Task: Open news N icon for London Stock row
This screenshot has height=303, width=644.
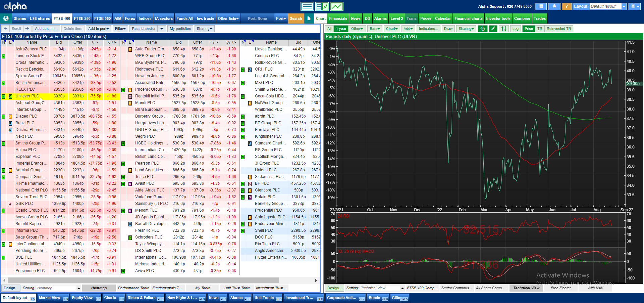Action: [x=3, y=56]
